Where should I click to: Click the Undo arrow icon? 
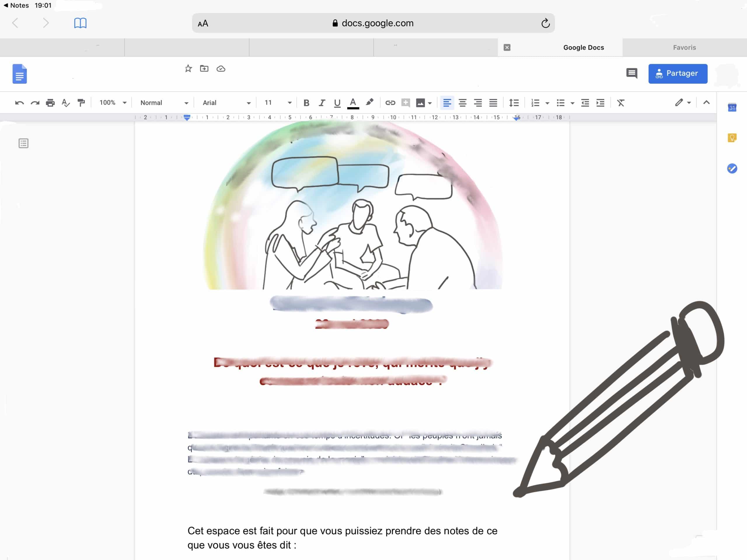[20, 103]
